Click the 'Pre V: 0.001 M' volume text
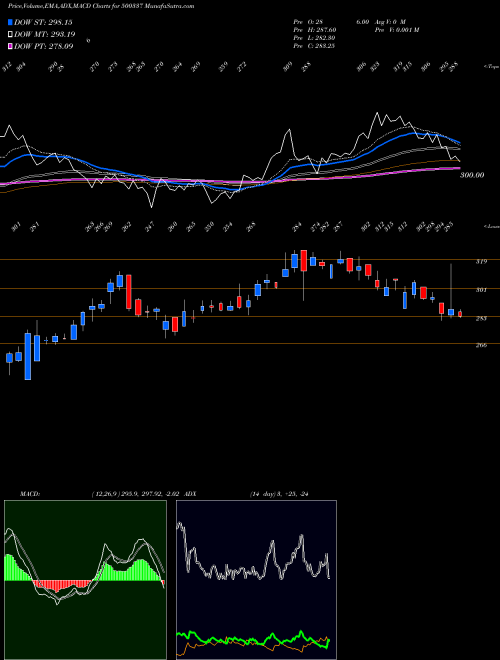Screen dimensions: 500x660 coord(397,30)
